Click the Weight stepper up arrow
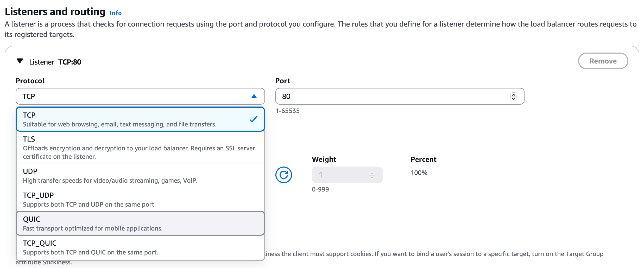 [372, 173]
